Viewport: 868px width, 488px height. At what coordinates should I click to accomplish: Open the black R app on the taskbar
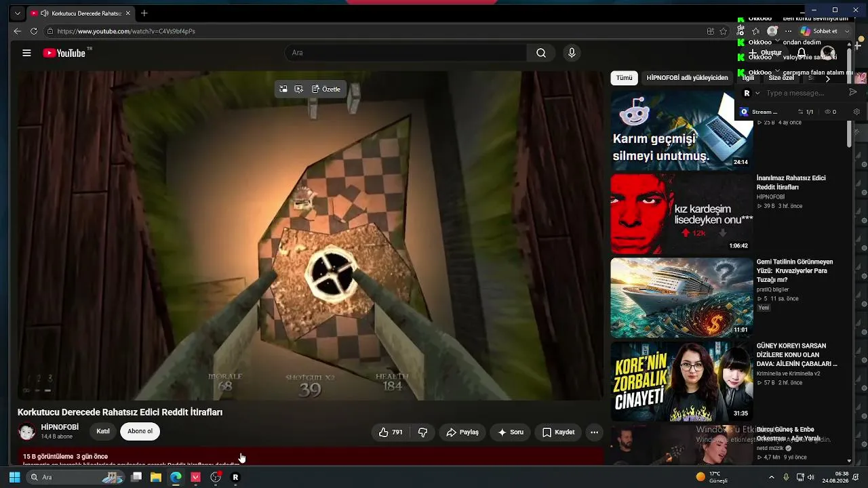(x=235, y=477)
